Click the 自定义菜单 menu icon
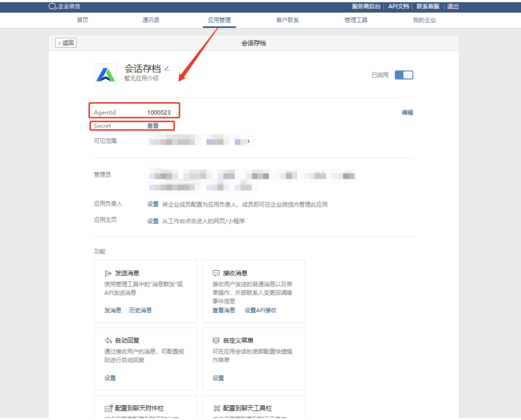The height and width of the screenshot is (420, 521). pyautogui.click(x=216, y=341)
